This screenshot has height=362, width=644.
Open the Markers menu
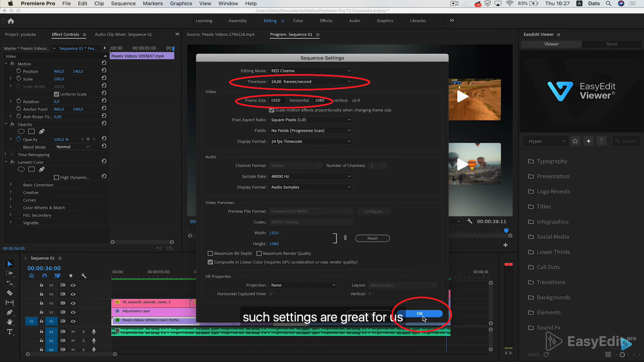[153, 3]
